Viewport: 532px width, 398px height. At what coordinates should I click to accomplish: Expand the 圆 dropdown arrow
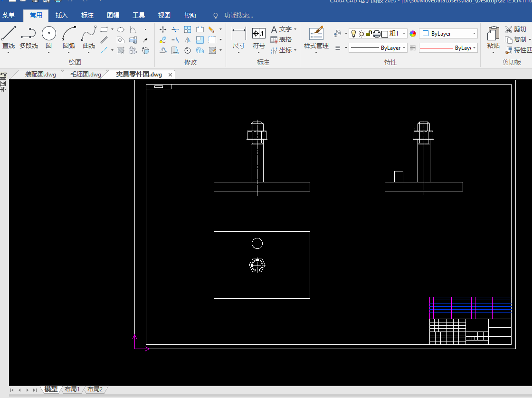click(49, 53)
